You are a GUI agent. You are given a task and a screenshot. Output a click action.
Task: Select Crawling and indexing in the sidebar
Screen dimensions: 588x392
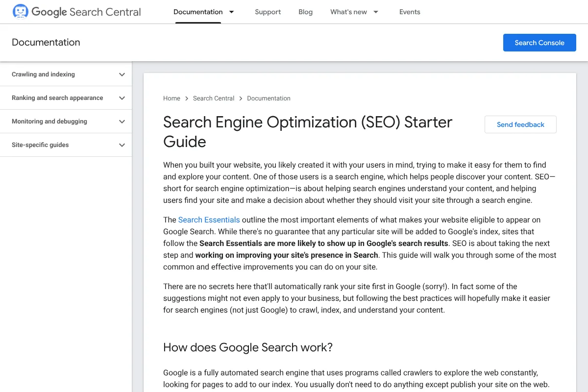click(x=43, y=74)
